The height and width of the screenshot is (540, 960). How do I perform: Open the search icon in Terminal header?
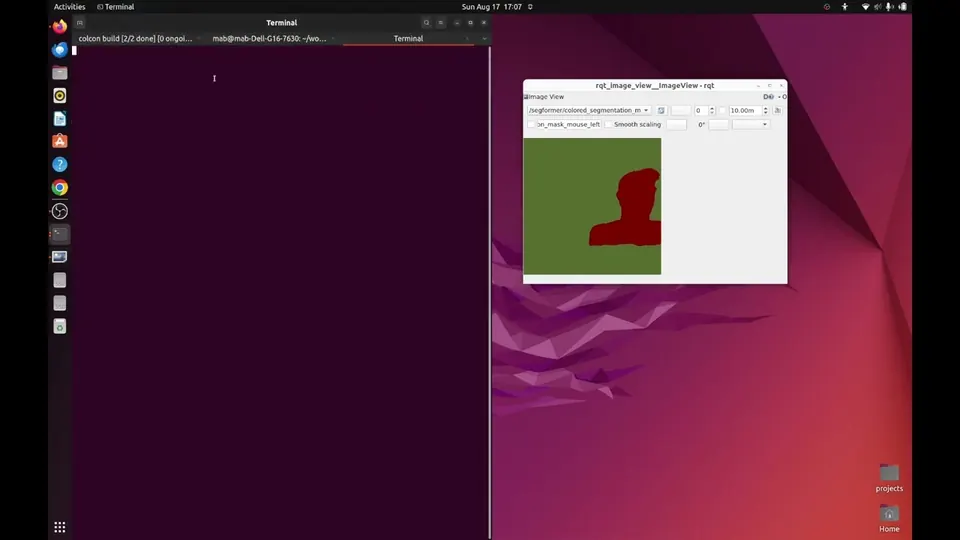tap(426, 23)
